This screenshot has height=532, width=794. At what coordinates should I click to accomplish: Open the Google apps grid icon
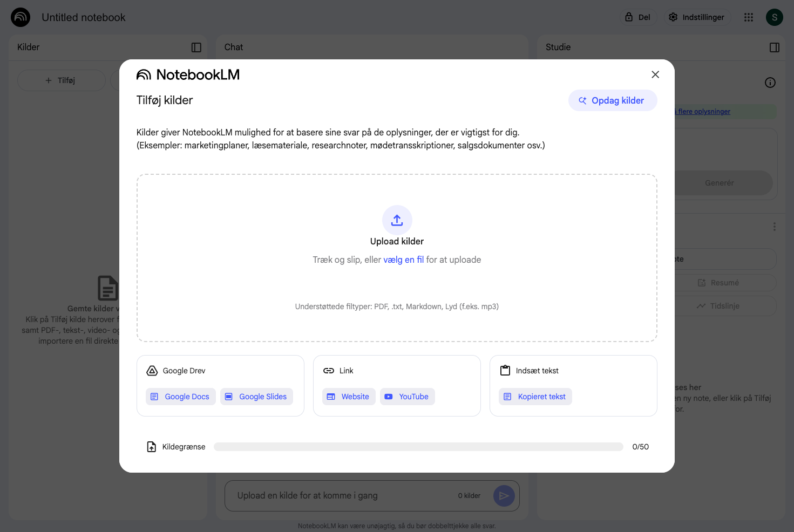(749, 17)
